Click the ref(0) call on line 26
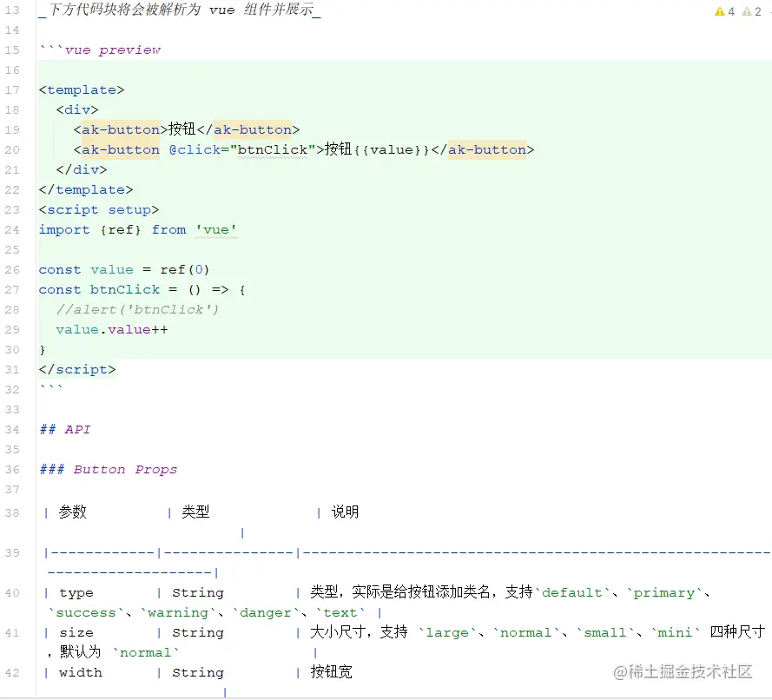772x700 pixels. coord(185,269)
